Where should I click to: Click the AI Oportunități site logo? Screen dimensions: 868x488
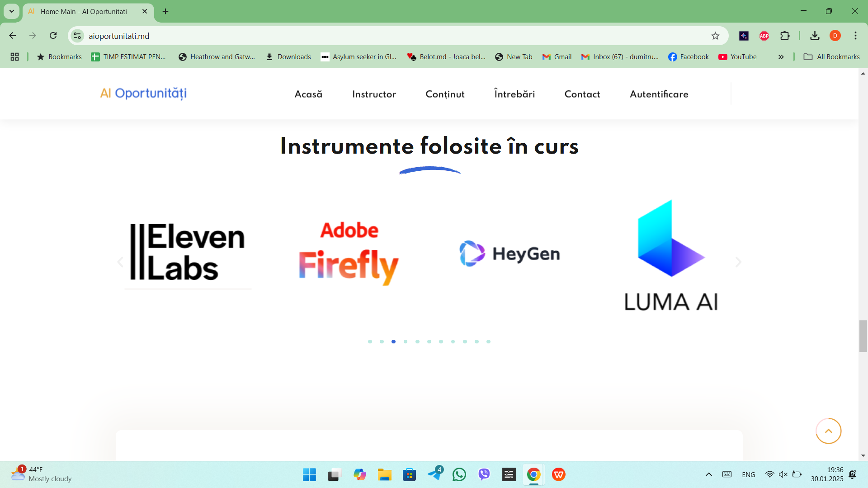click(x=143, y=93)
